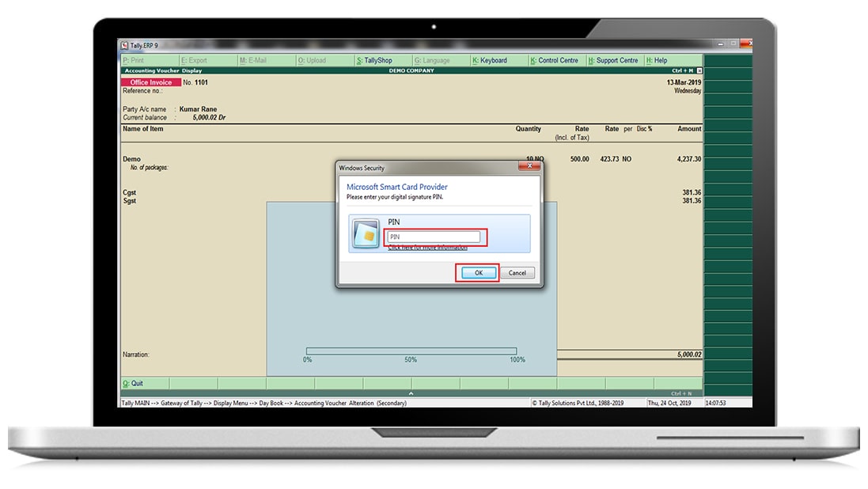The image size is (868, 489).
Task: Click the Narration field label
Action: [135, 354]
